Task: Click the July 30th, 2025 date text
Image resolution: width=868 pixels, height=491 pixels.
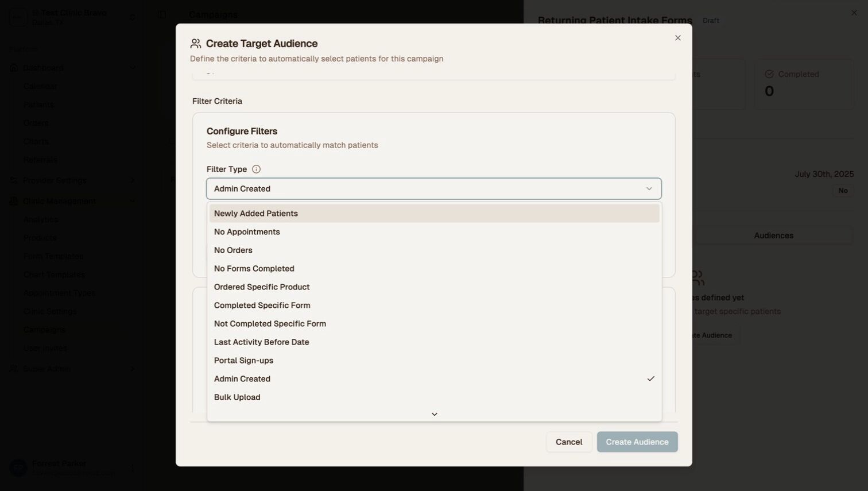Action: click(x=824, y=174)
